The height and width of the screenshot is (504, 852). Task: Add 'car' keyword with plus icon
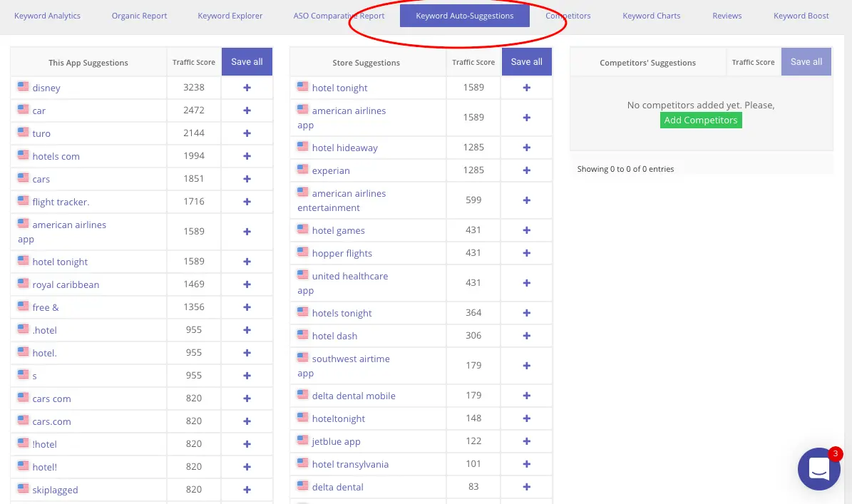coord(247,110)
